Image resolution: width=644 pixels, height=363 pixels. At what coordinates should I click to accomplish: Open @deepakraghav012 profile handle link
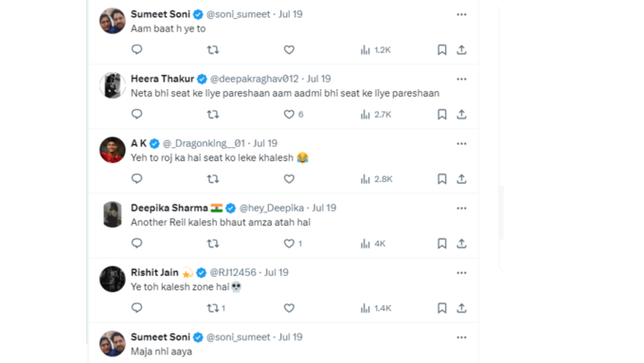[x=254, y=79]
